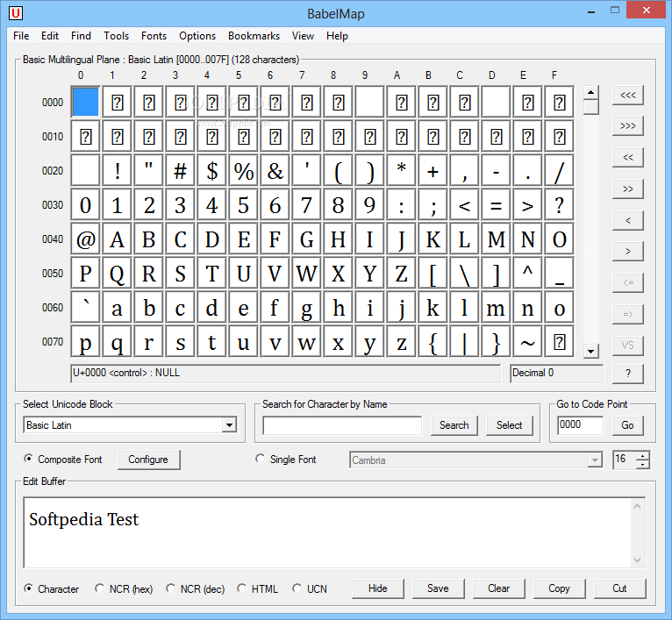Viewport: 672px width, 620px height.
Task: Select the capital A character cell
Action: 117,239
